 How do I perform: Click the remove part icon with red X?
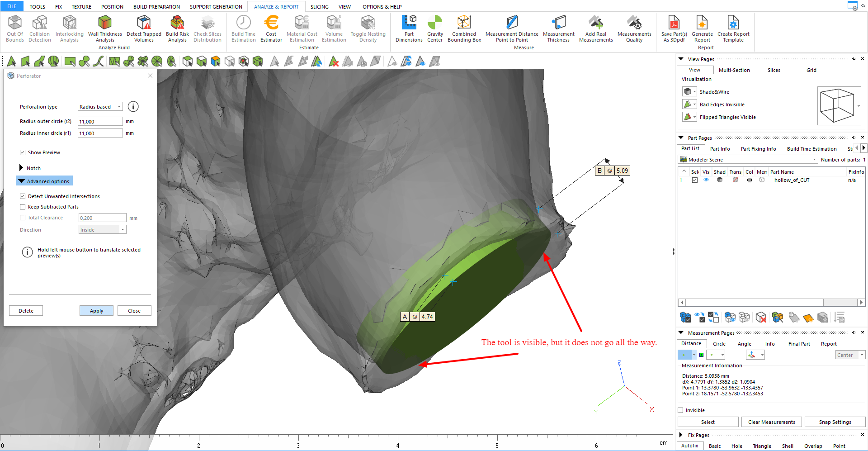(761, 318)
